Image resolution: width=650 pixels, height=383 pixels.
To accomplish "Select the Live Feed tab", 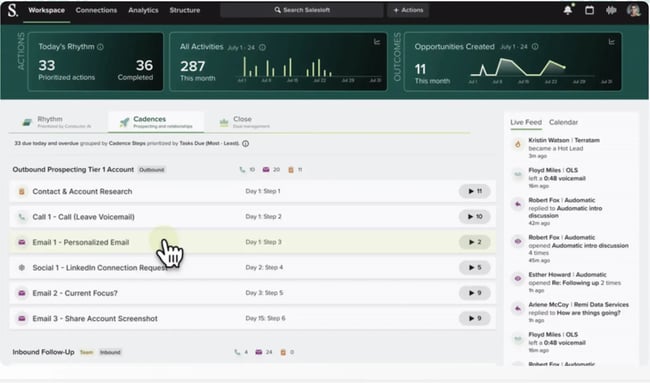I will coord(526,122).
